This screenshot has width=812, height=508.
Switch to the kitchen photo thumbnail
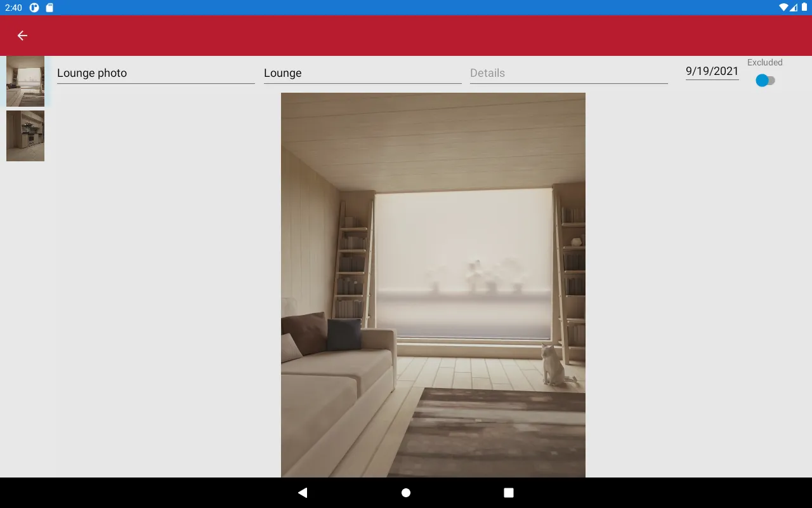tap(25, 136)
